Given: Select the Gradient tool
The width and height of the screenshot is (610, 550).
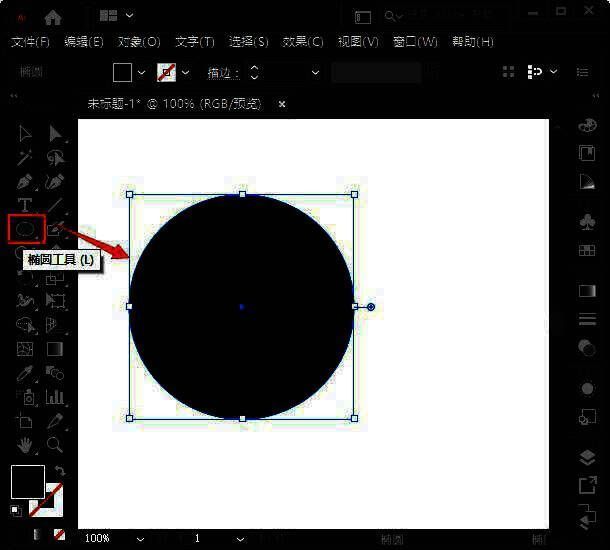Looking at the screenshot, I should click(x=56, y=349).
